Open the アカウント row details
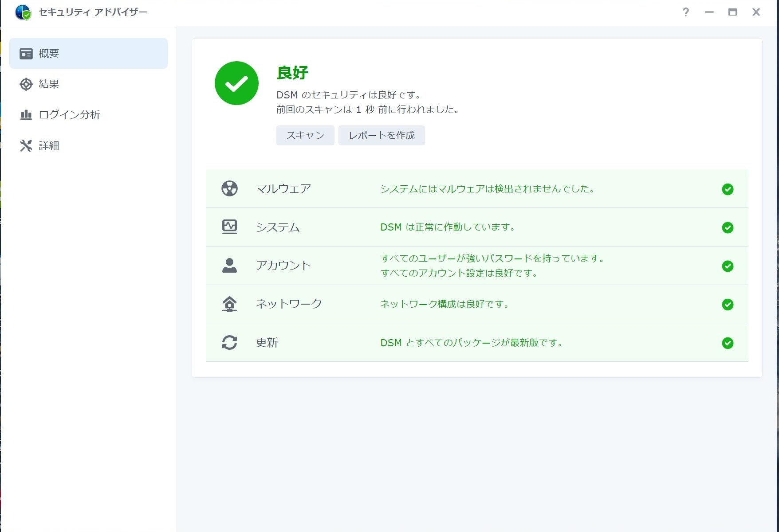This screenshot has height=532, width=779. tap(283, 266)
